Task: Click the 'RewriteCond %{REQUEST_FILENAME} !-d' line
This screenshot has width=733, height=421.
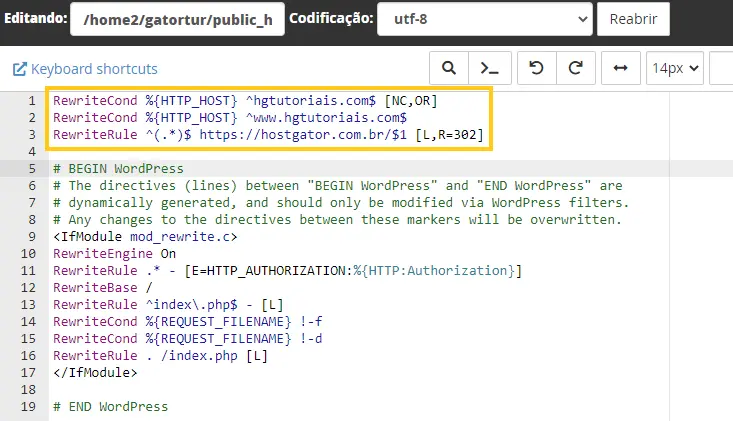Action: [187, 339]
